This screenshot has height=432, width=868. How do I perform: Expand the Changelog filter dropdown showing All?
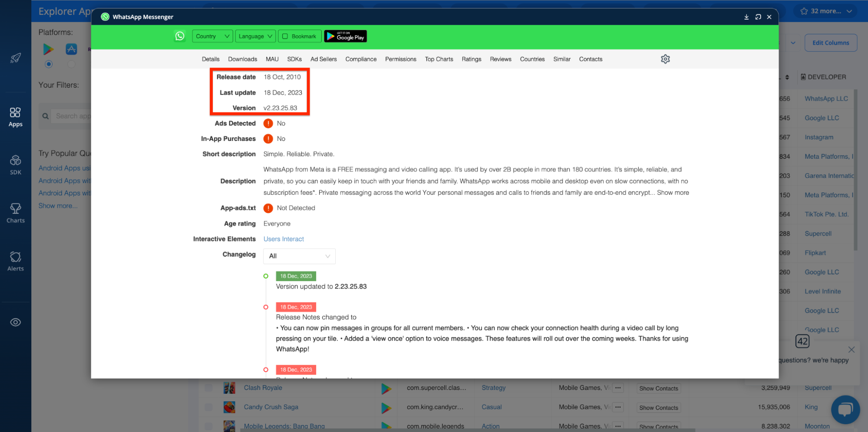click(299, 256)
